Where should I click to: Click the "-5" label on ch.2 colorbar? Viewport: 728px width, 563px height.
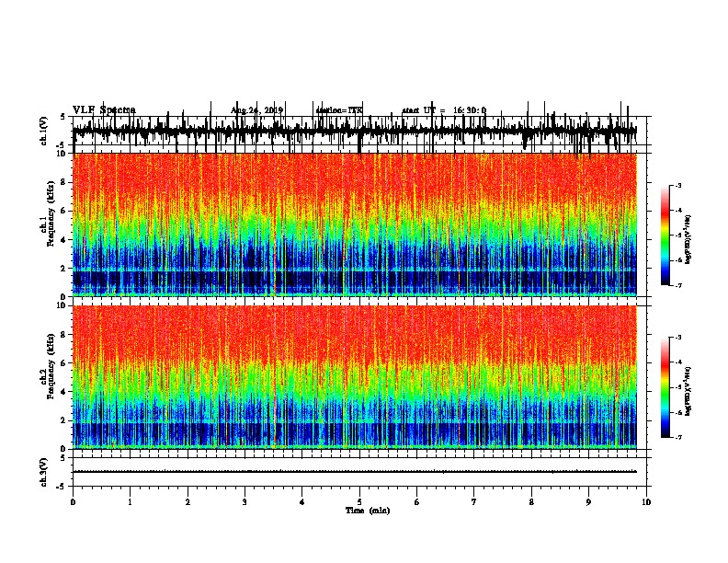pos(678,387)
